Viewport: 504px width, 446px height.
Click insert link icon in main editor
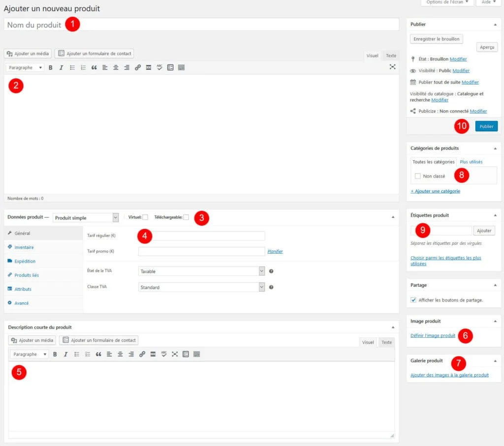click(137, 67)
